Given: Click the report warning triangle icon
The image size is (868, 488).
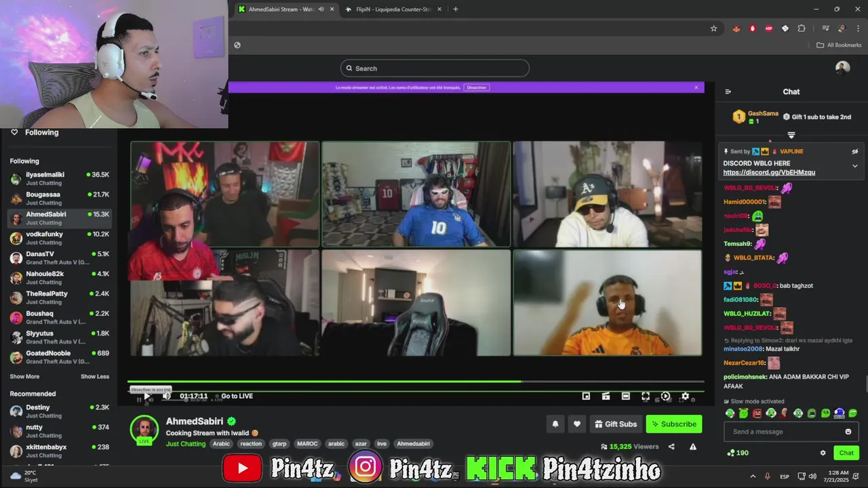Looking at the screenshot, I should coord(692,447).
